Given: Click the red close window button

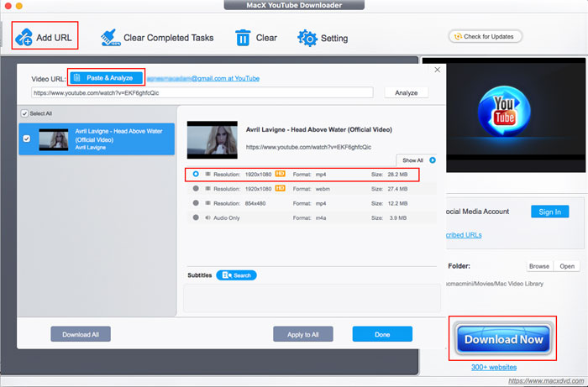Looking at the screenshot, I should tap(8, 6).
